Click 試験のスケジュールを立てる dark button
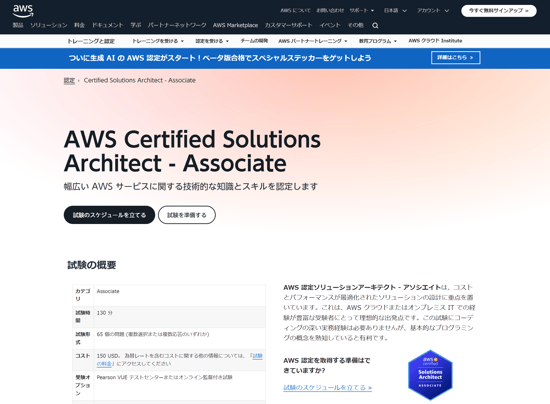550x404 pixels. tap(109, 215)
